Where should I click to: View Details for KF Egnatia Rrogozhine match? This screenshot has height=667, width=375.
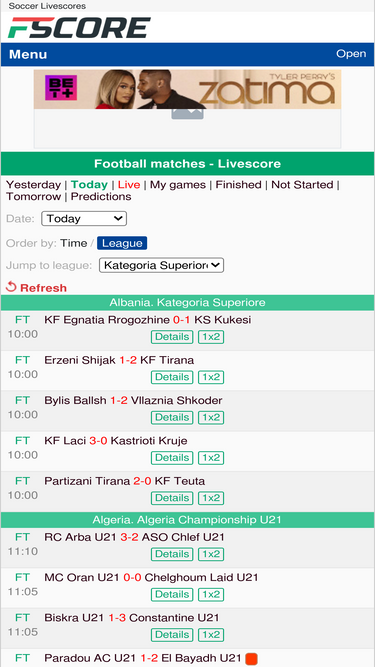(172, 337)
